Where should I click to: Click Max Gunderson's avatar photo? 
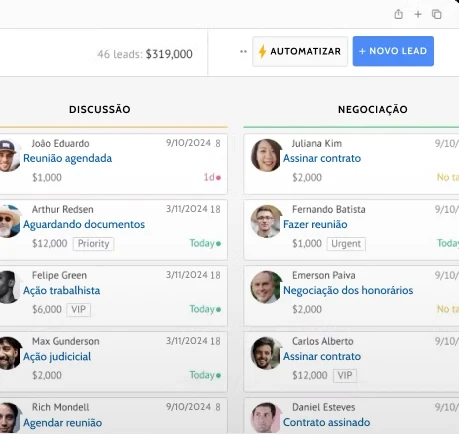tap(10, 353)
